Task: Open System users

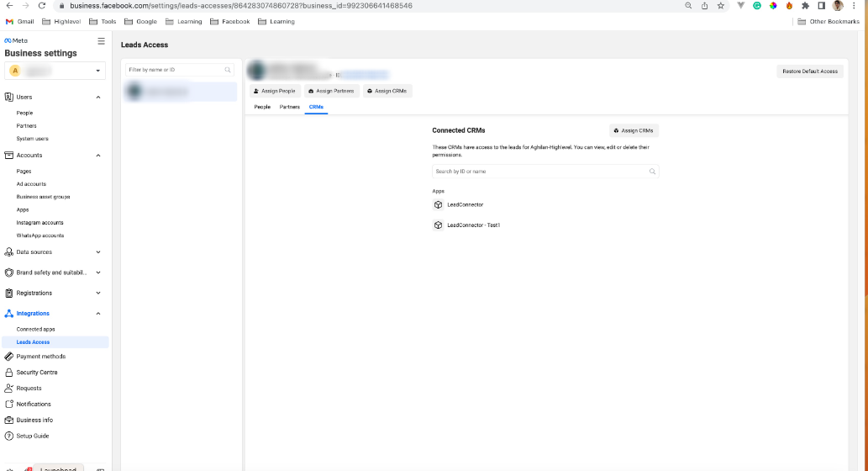Action: pyautogui.click(x=32, y=139)
